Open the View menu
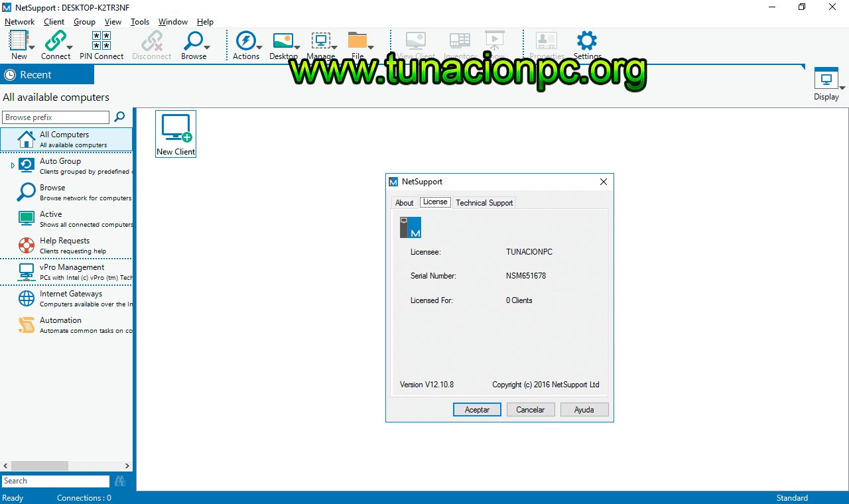Image resolution: width=849 pixels, height=504 pixels. 113,22
